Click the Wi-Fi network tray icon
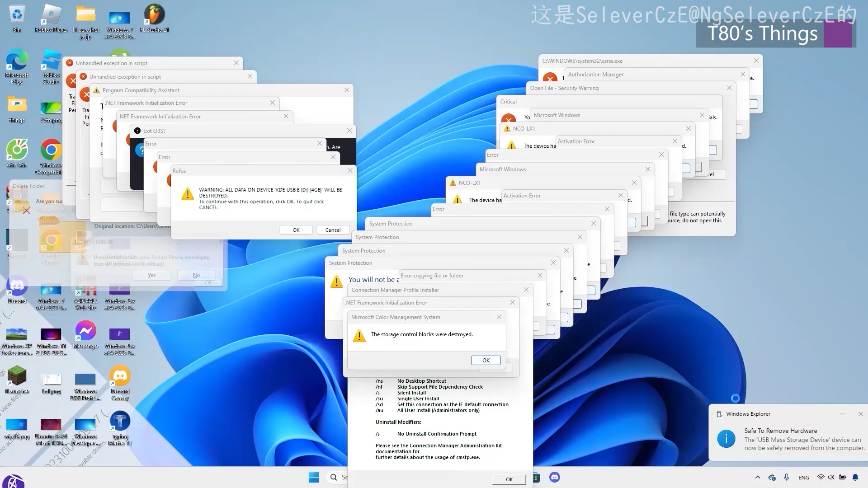The height and width of the screenshot is (488, 868). 821,477
